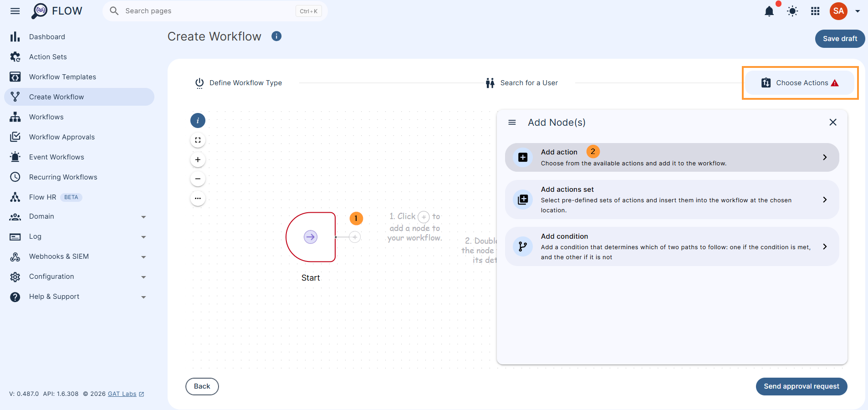The height and width of the screenshot is (410, 868).
Task: Zoom in on the workflow canvas
Action: (198, 159)
